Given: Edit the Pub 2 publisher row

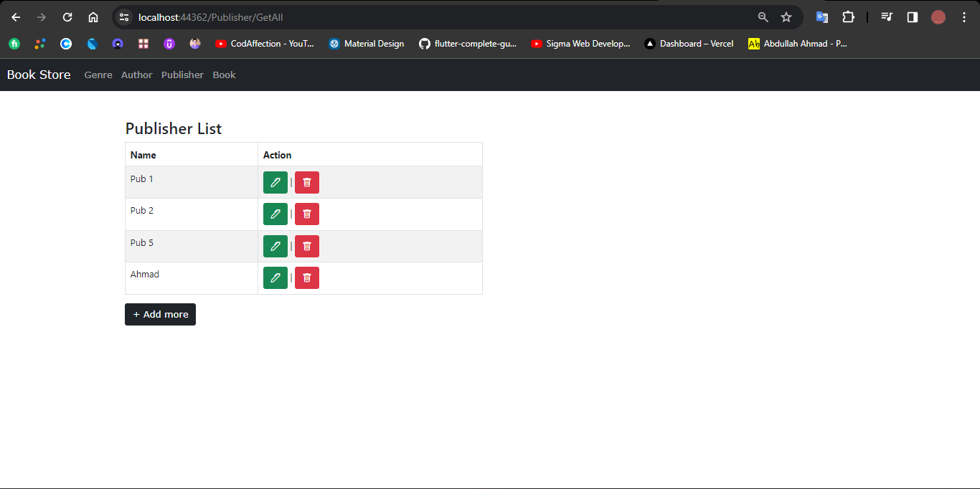Looking at the screenshot, I should pyautogui.click(x=275, y=214).
